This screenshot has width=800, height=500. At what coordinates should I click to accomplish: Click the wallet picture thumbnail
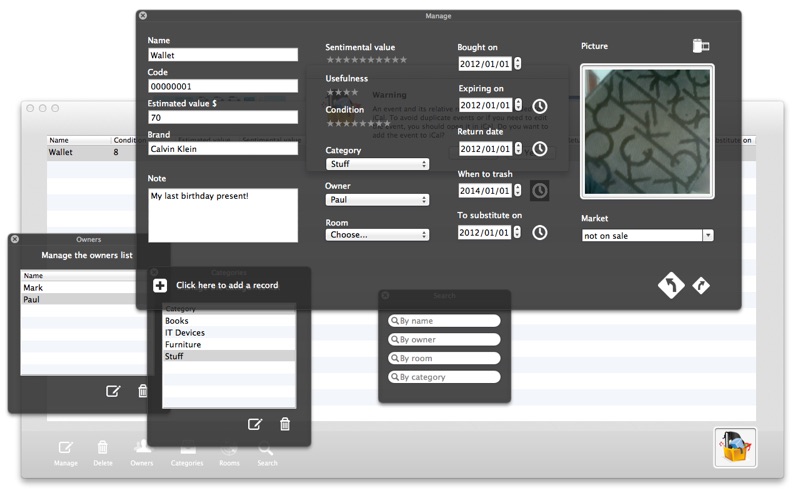click(647, 132)
